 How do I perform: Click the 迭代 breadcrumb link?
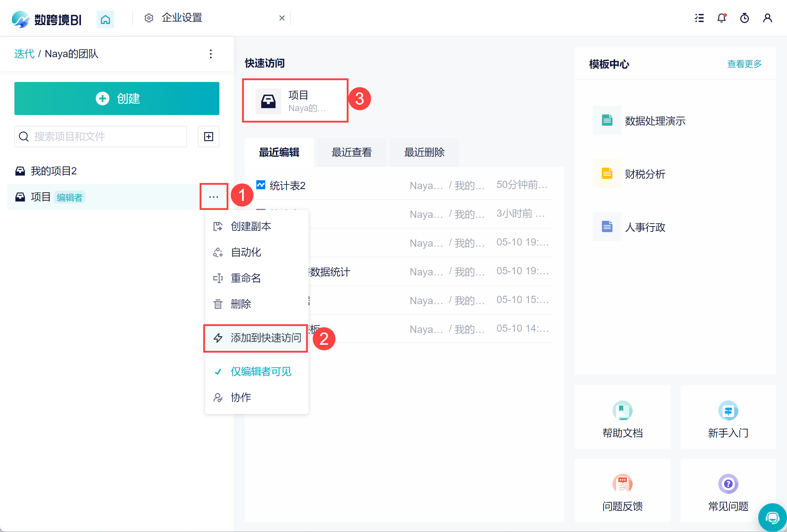point(24,54)
